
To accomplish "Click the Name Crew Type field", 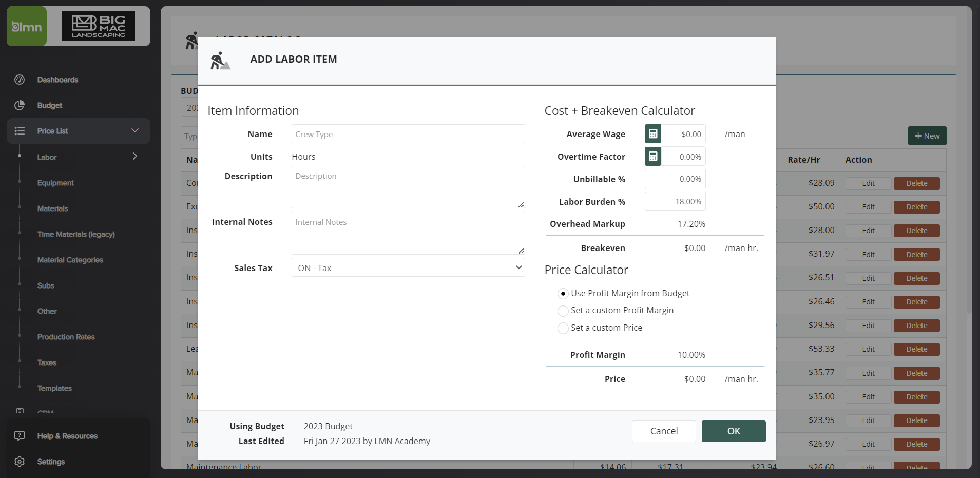I will 408,134.
